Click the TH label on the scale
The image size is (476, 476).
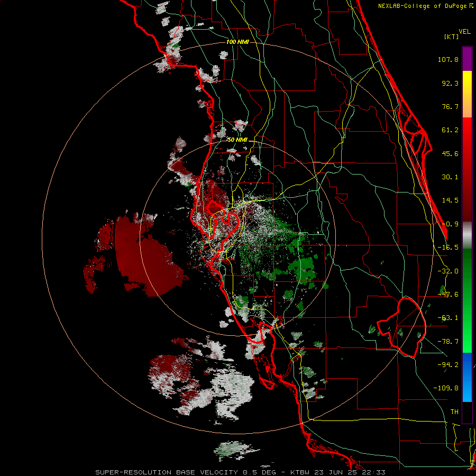coord(454,412)
